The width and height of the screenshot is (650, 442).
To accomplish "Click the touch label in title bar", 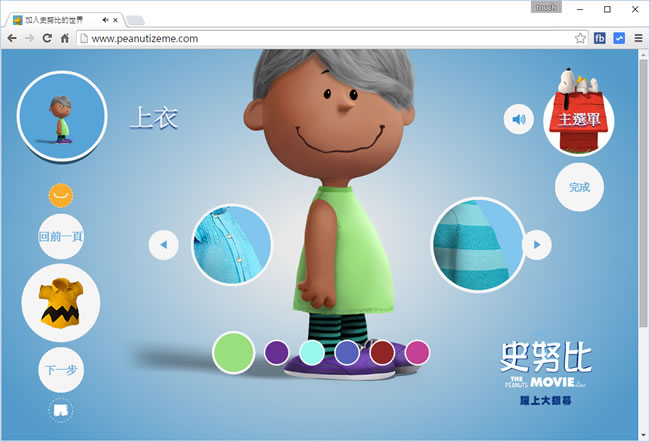I will [546, 7].
